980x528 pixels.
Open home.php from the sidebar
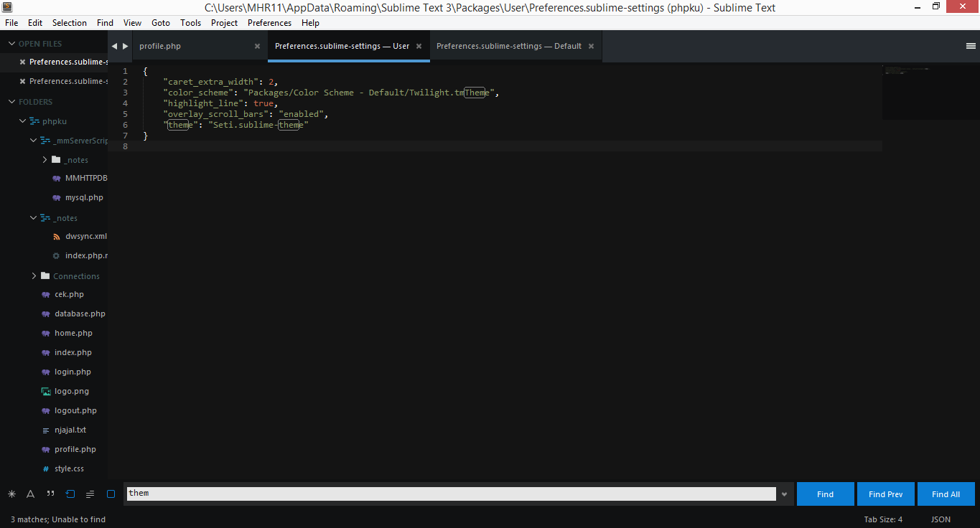73,333
